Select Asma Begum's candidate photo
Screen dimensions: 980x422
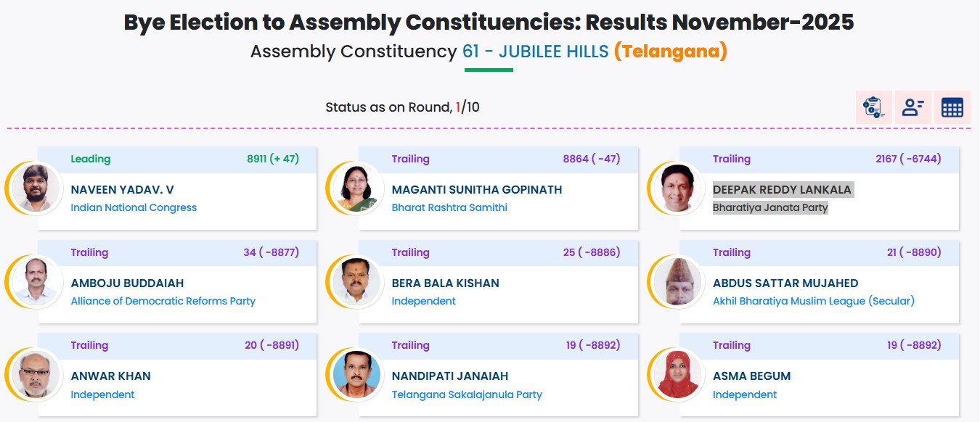(x=677, y=374)
